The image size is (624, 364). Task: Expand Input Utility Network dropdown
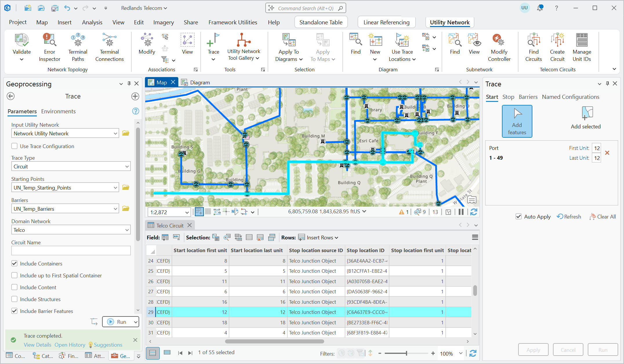(x=115, y=133)
